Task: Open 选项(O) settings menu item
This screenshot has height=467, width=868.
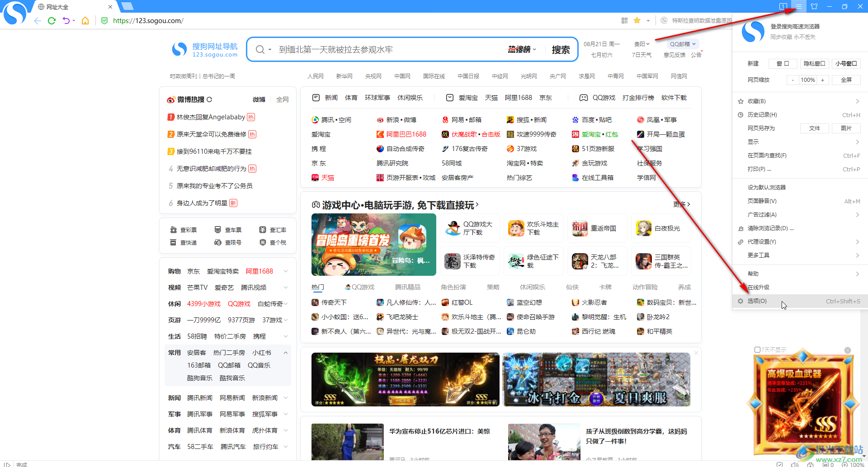Action: [800, 301]
